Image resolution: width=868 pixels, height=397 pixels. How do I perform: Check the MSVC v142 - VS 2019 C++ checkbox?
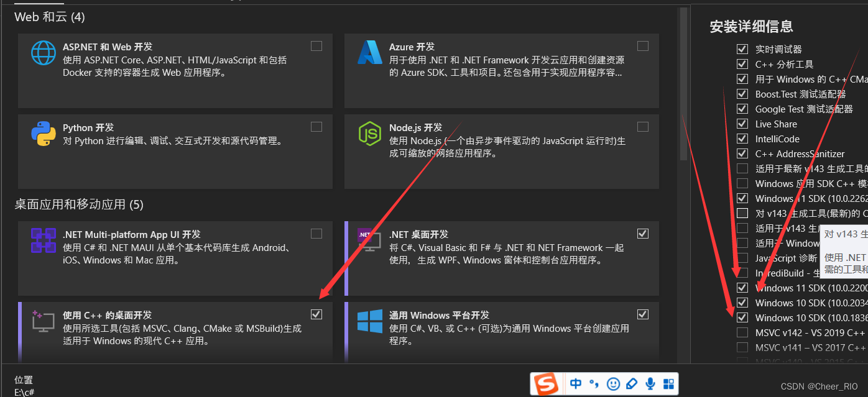coord(742,332)
